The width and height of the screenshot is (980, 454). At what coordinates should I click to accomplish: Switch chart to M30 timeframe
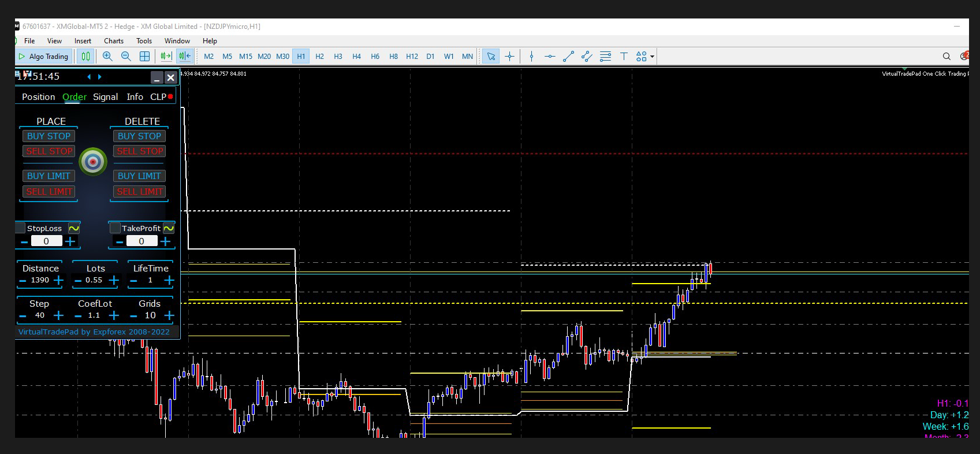coord(282,56)
